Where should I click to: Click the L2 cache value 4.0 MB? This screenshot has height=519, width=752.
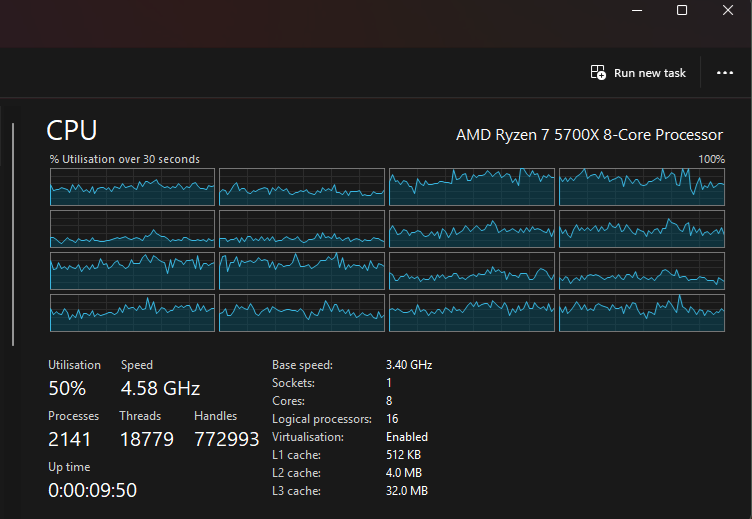(x=404, y=473)
